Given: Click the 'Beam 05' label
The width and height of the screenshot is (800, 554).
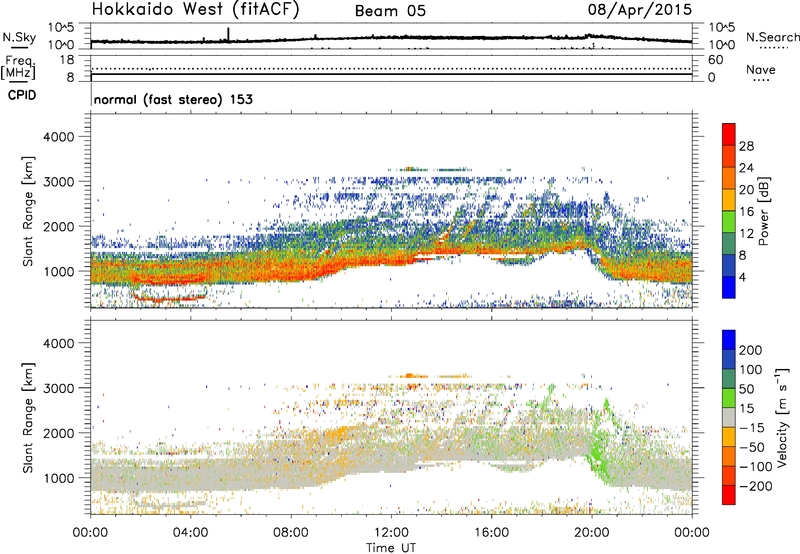Looking at the screenshot, I should (390, 11).
